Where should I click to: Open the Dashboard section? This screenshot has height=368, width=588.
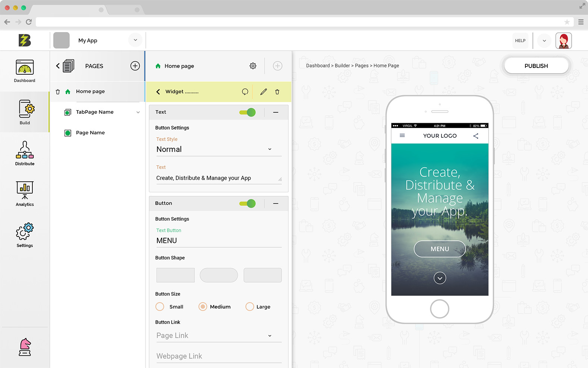pos(25,71)
